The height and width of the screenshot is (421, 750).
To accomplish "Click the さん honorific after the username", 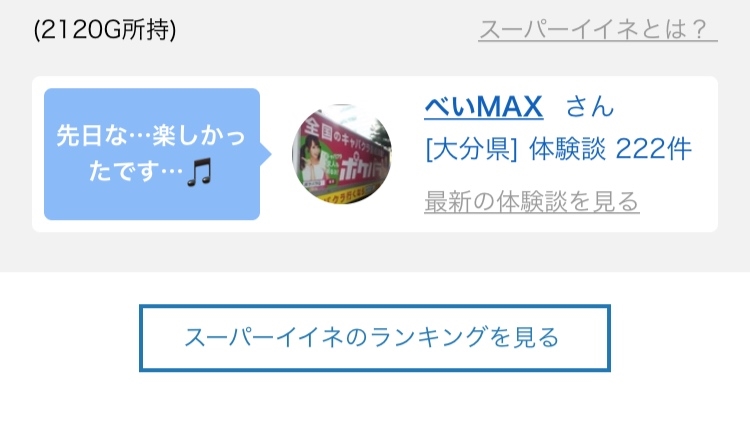I will tap(590, 106).
